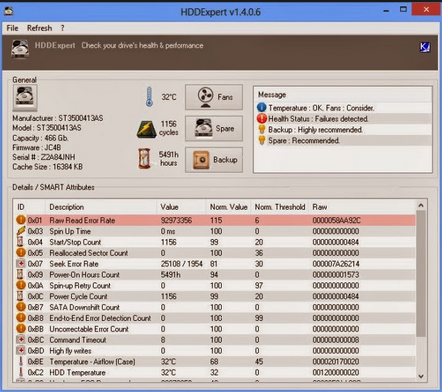Image resolution: width=442 pixels, height=392 pixels.
Task: Click the application icon in title bar
Action: (9, 12)
